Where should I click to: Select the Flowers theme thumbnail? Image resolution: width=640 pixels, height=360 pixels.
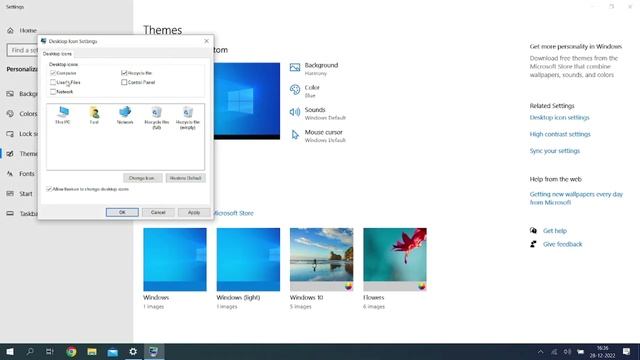(395, 259)
